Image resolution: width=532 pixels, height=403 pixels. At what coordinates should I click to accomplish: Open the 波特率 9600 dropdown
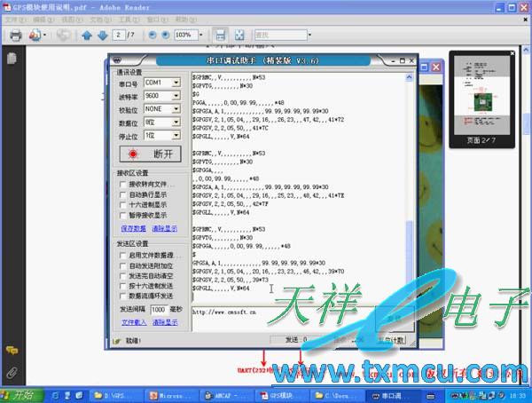176,96
